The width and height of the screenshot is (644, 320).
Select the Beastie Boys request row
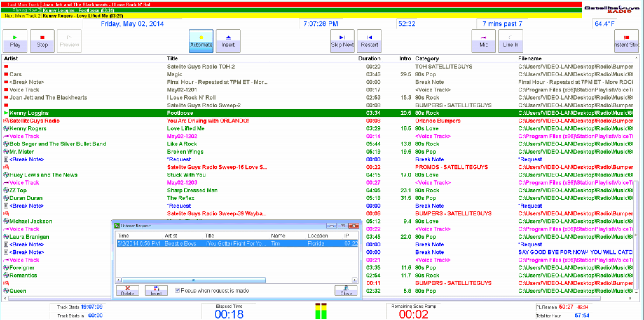tap(237, 243)
